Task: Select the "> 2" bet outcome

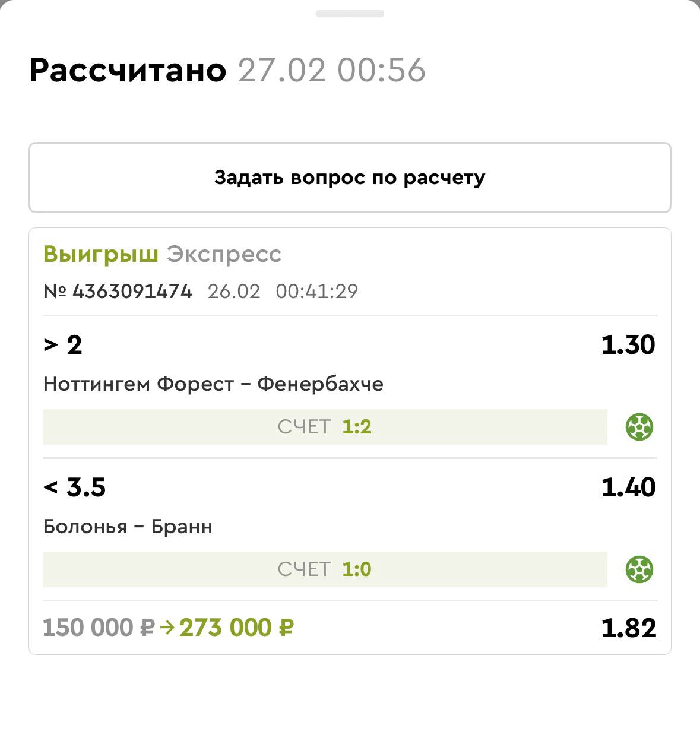Action: click(63, 345)
